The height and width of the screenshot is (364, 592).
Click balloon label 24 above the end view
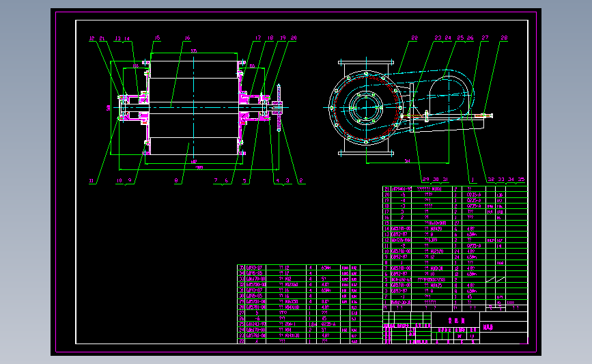click(448, 38)
